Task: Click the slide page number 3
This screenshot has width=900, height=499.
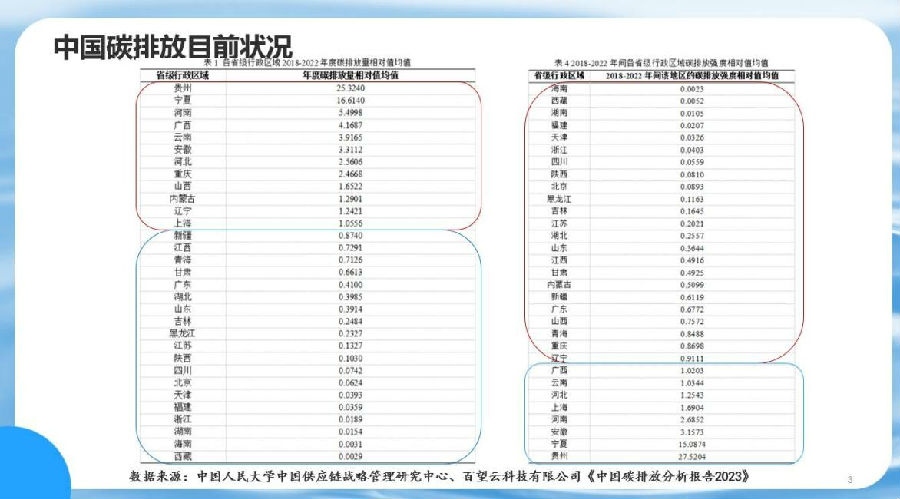Action: click(849, 476)
